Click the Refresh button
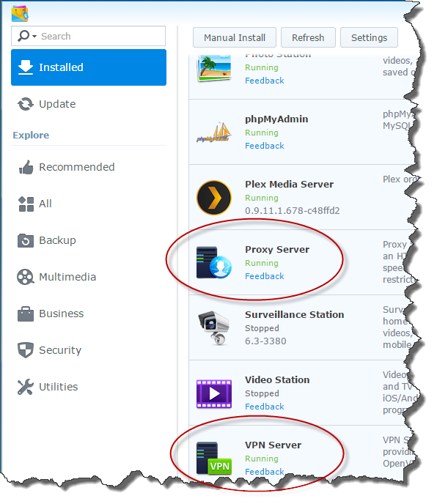 308,37
